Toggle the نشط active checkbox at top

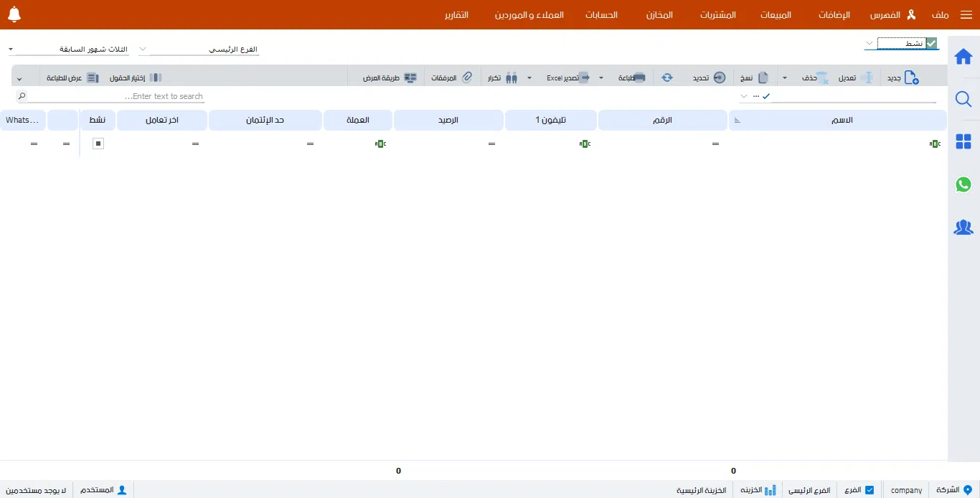(x=931, y=44)
